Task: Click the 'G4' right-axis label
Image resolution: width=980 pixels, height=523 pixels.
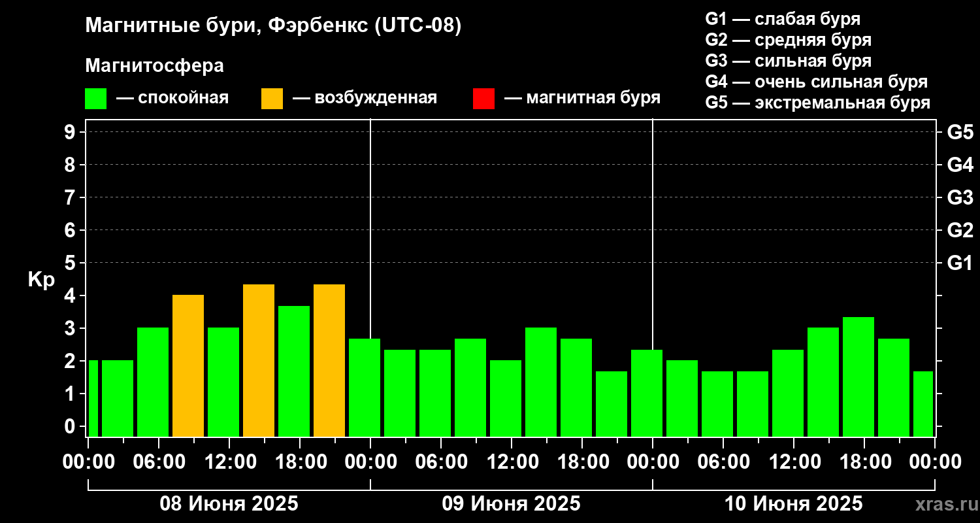Action: (960, 165)
